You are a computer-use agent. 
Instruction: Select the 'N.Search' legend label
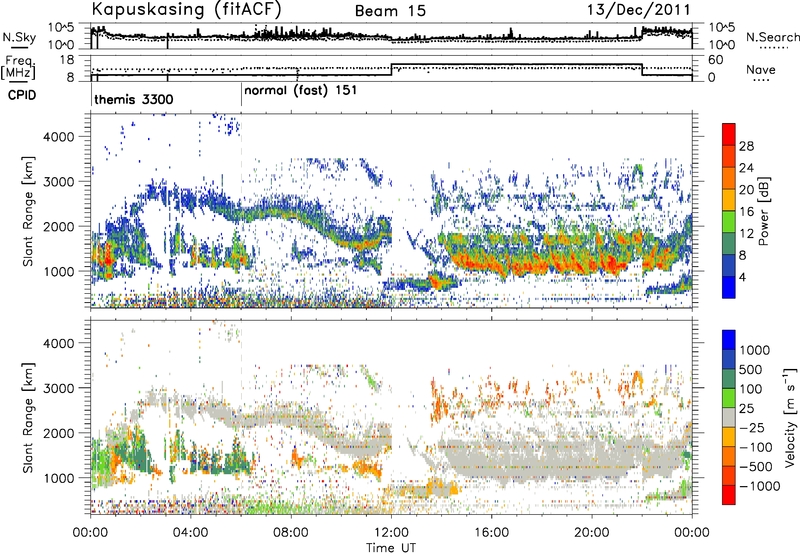pos(772,37)
